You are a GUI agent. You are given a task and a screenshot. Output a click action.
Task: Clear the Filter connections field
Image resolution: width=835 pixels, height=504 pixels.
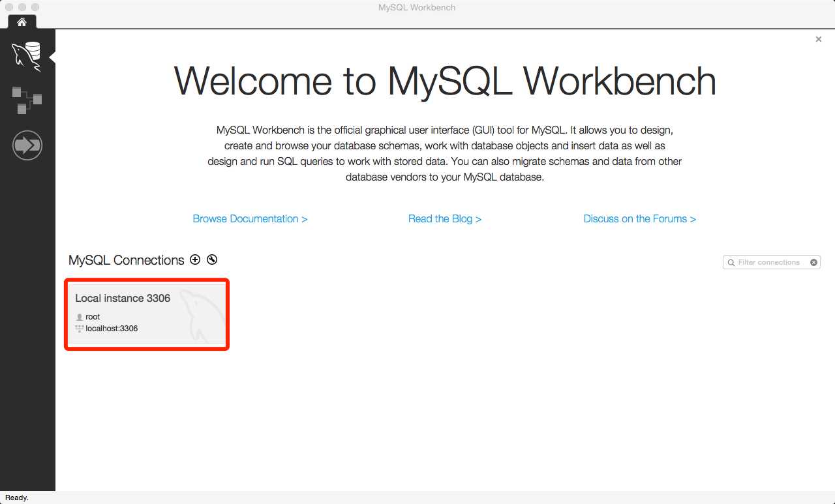pyautogui.click(x=813, y=262)
